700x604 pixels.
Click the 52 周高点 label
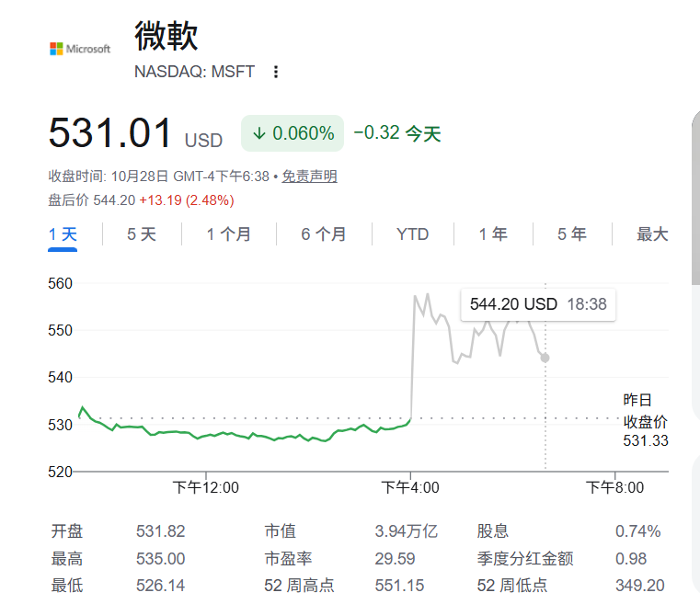click(x=299, y=586)
